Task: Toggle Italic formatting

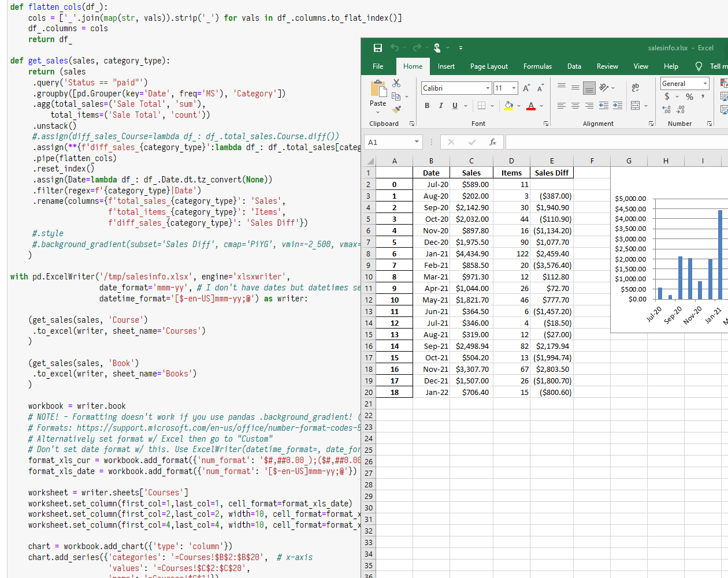Action: (x=441, y=106)
